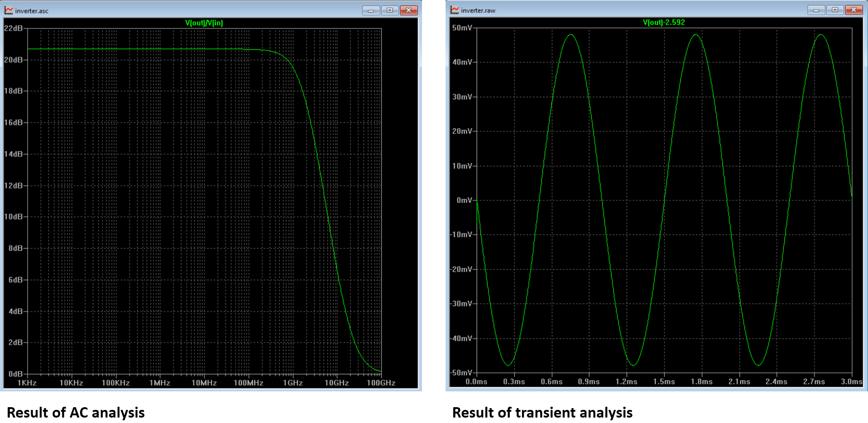Click the -20mV axis label
Viewport: 868px width, 423px height.
(x=461, y=269)
